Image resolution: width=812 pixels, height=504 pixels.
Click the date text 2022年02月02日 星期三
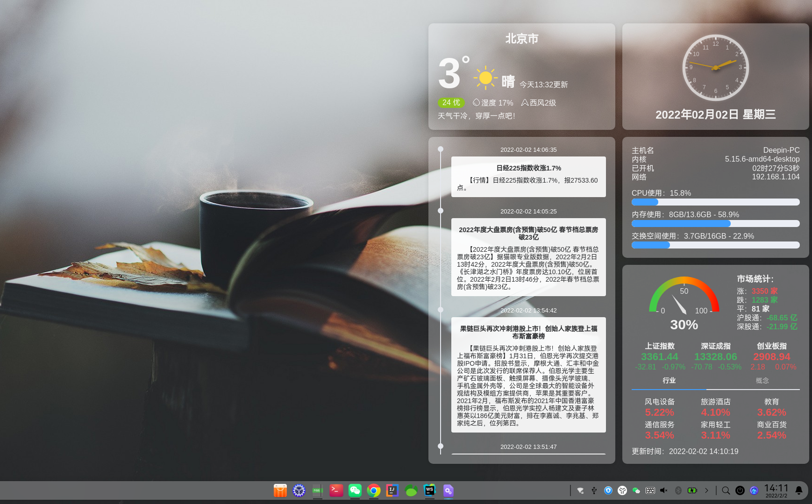tap(716, 115)
